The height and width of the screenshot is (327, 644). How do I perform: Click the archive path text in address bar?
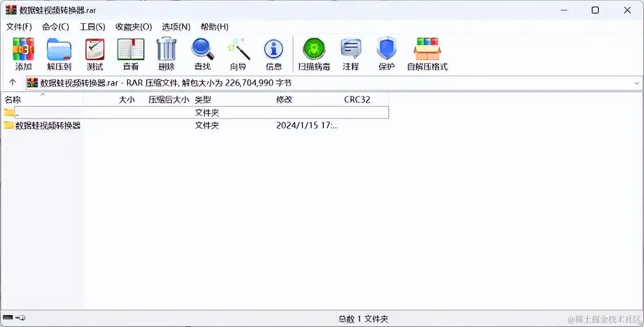[x=166, y=83]
